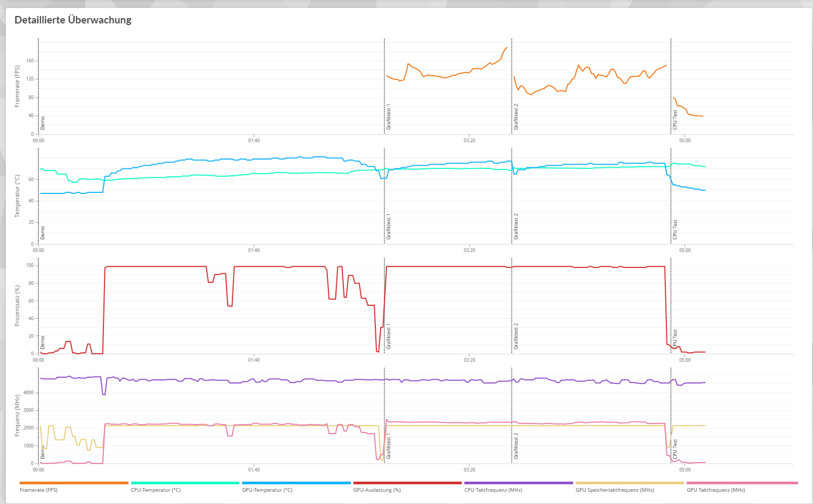Select the Grafiktest 2 marker in the Frequenz chart
Viewport: 813px width, 504px height.
(x=516, y=446)
